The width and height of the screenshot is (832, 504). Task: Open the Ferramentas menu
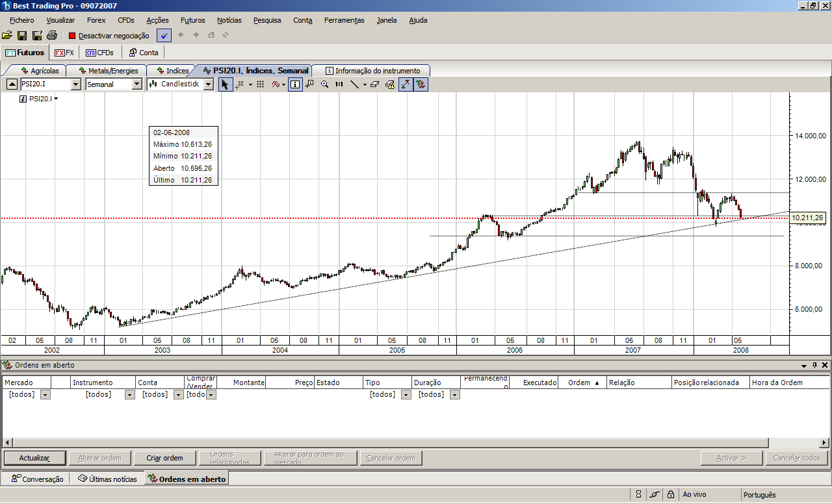click(x=344, y=20)
